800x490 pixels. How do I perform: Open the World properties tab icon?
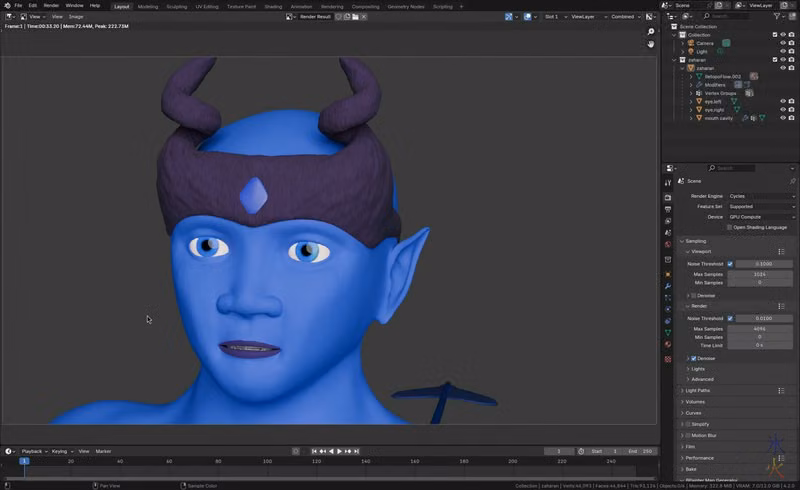click(x=668, y=244)
